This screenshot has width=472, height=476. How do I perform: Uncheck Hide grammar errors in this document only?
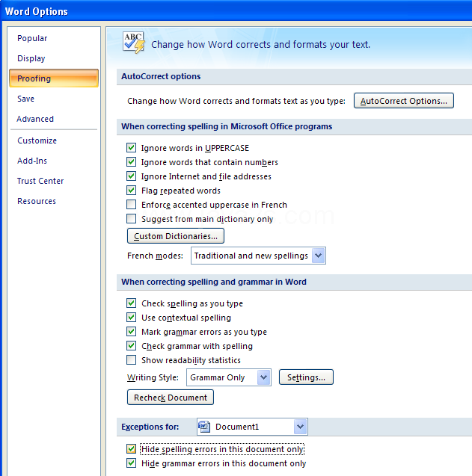pos(132,463)
